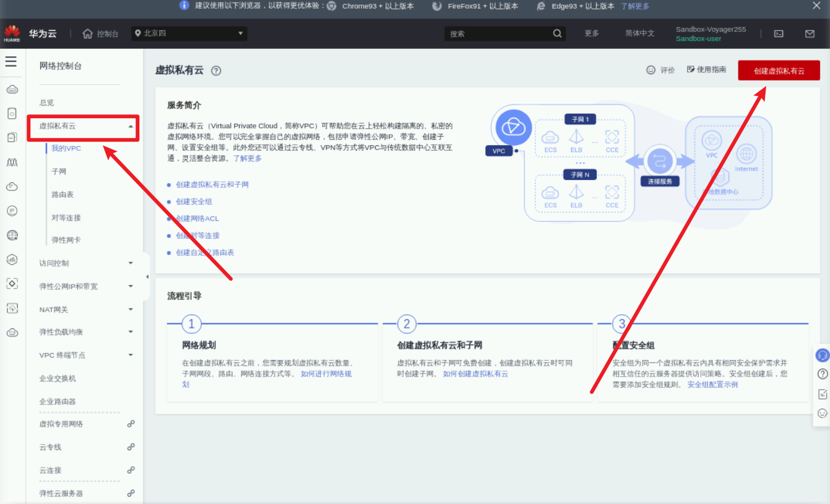Screen dimensions: 830x504
Task: Open the CloudShell terminal icon
Action: pos(779,34)
